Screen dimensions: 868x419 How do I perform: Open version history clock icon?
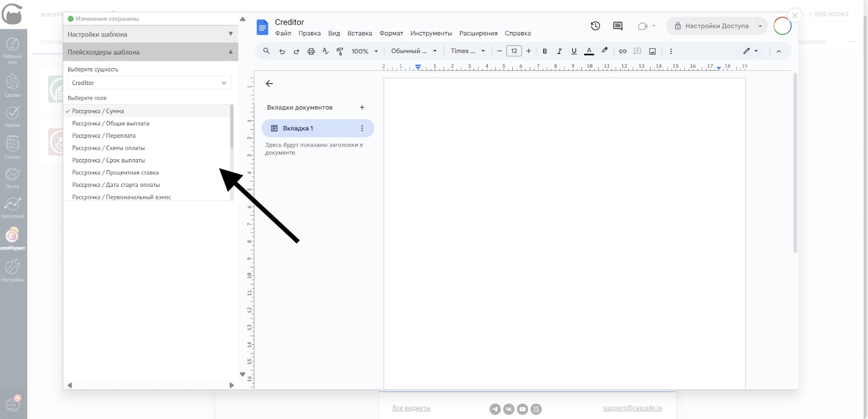pyautogui.click(x=596, y=26)
